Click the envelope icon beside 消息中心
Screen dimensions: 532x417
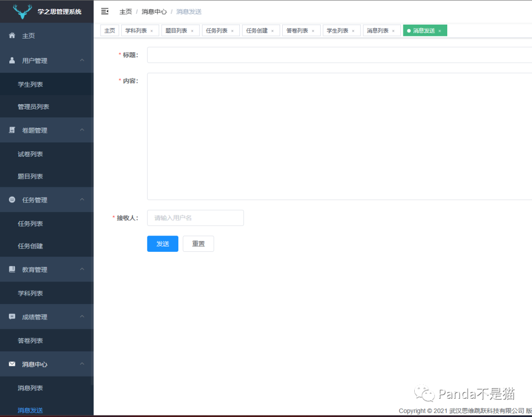tap(12, 364)
